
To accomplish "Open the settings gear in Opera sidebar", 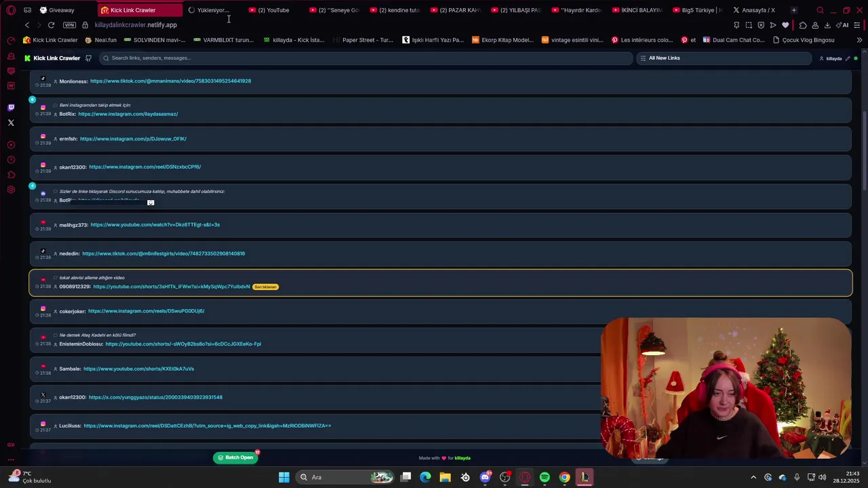I will click(11, 190).
